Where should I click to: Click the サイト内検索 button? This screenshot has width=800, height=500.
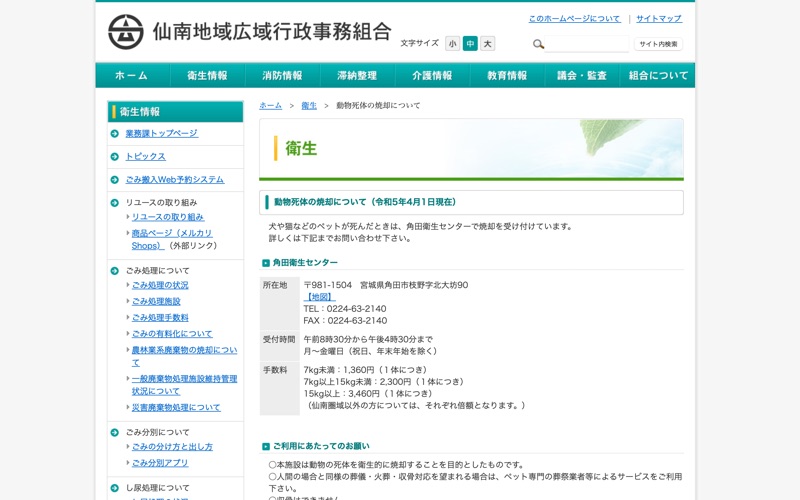point(658,44)
